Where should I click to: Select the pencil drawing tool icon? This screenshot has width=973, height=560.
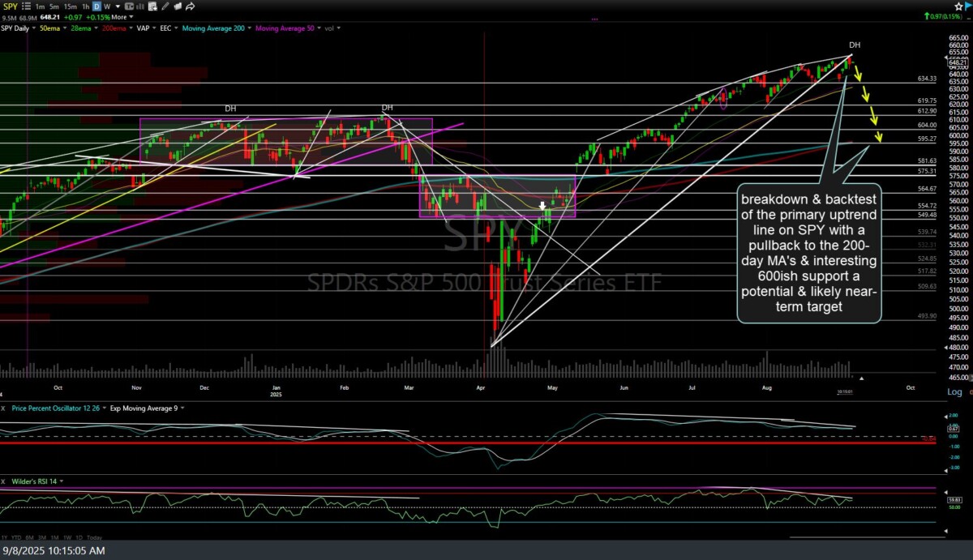point(165,6)
